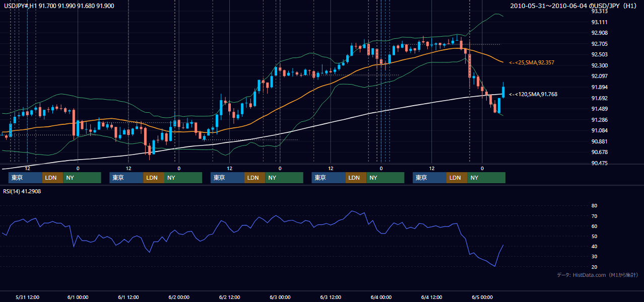Click price axis value 92.300

pos(599,65)
